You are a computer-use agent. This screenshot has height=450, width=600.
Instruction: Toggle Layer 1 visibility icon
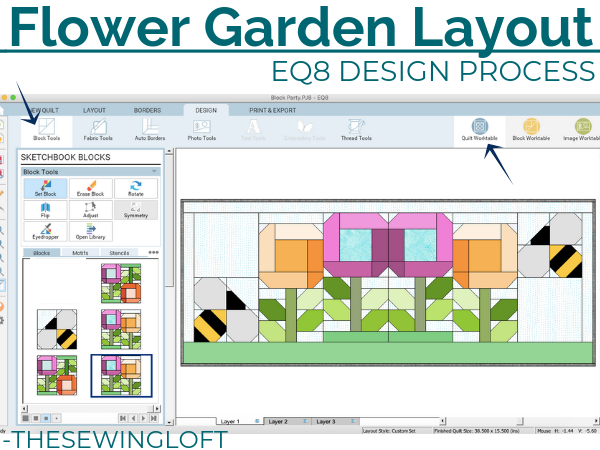pyautogui.click(x=257, y=421)
